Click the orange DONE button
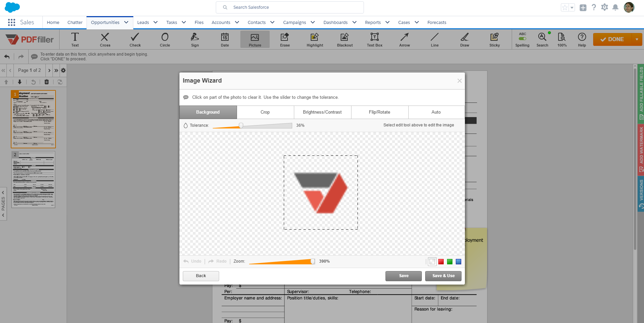The image size is (644, 323). pos(613,39)
